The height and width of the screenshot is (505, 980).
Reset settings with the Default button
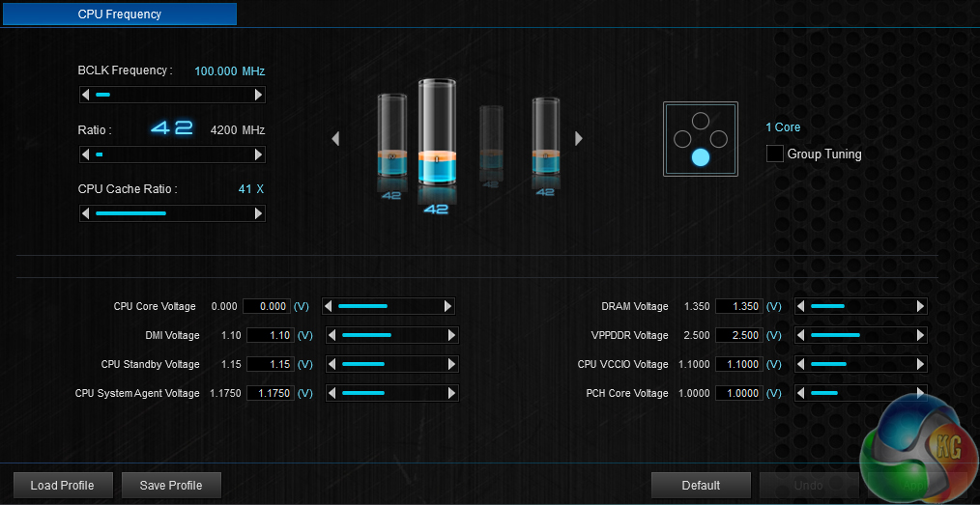701,485
